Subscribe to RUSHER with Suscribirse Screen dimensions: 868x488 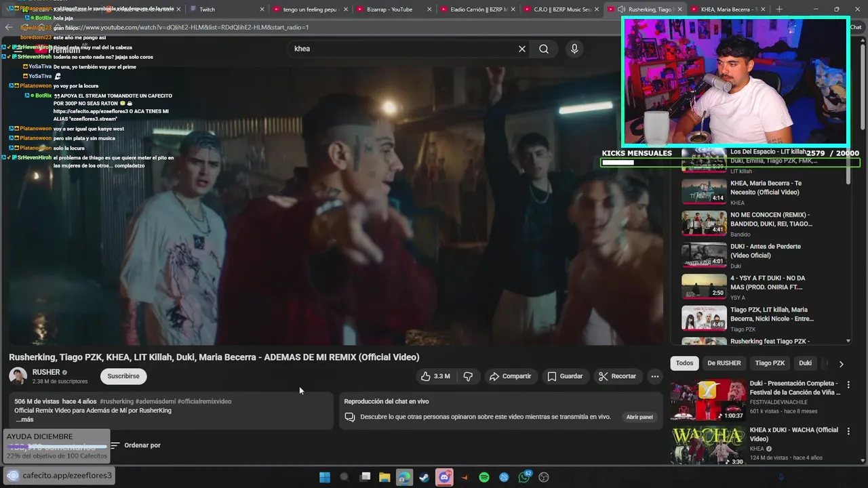click(123, 376)
